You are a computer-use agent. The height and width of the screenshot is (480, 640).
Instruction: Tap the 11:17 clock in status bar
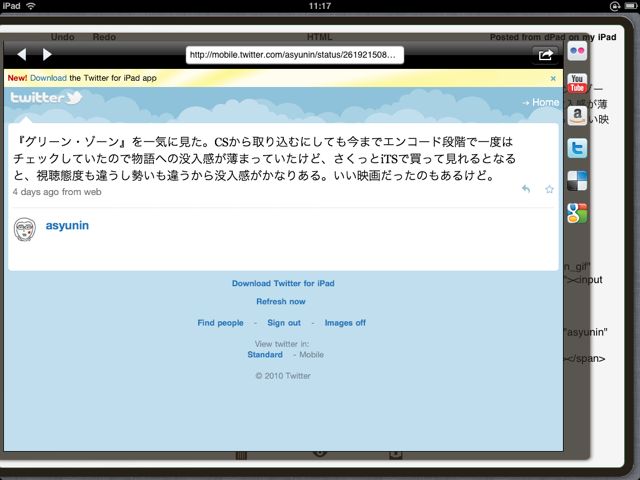pos(320,6)
